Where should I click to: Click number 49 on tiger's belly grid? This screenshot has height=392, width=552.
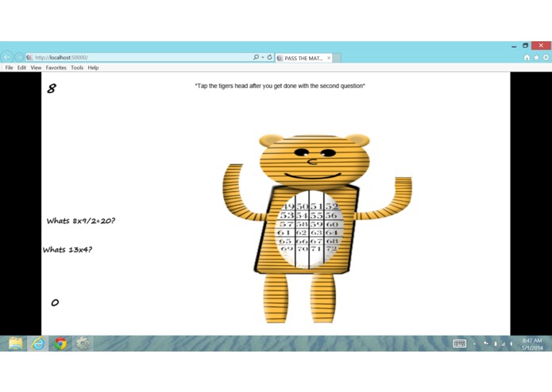288,206
